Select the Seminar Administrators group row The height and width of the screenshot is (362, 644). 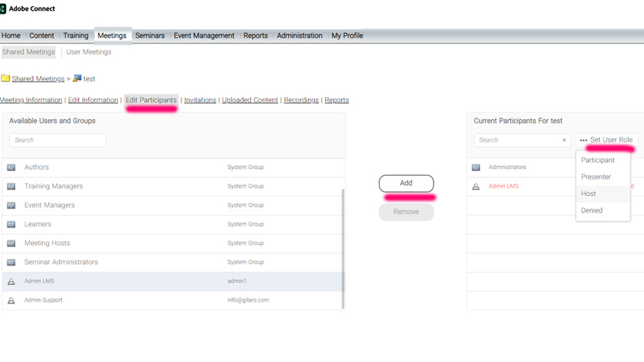click(x=172, y=262)
